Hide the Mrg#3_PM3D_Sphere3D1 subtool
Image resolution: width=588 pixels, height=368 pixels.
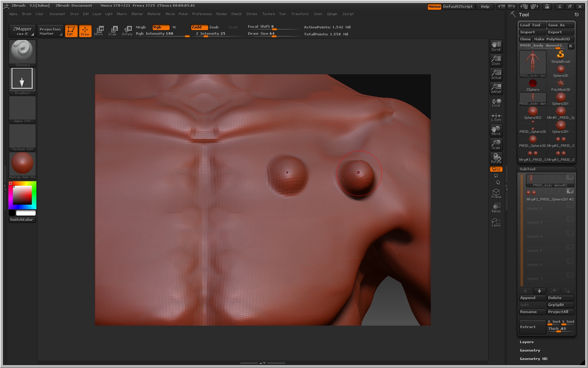[x=570, y=191]
